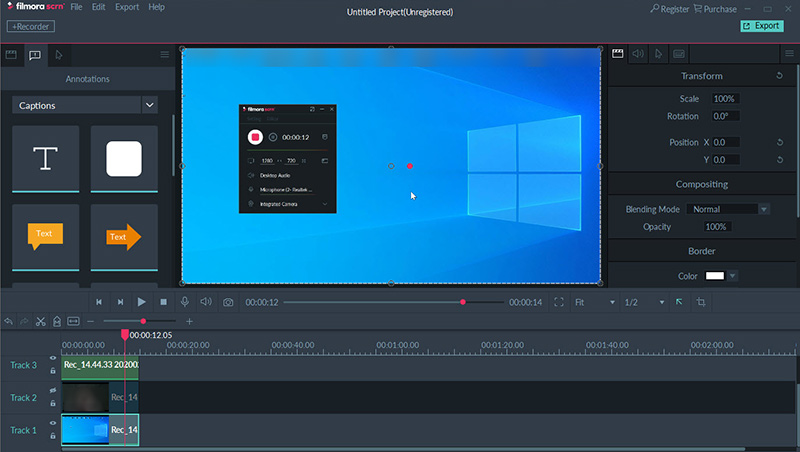Image resolution: width=800 pixels, height=452 pixels.
Task: Open the Cursor effects tab icon
Action: click(59, 55)
